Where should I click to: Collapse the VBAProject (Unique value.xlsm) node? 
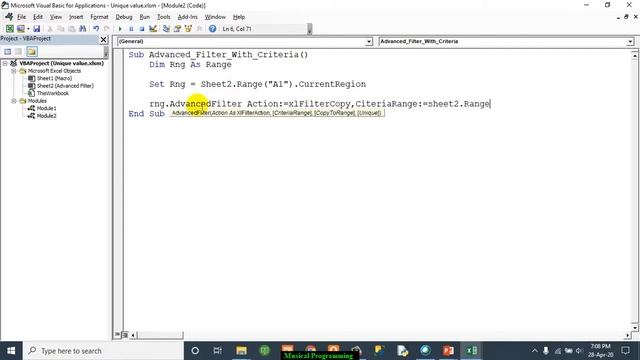pos(5,63)
